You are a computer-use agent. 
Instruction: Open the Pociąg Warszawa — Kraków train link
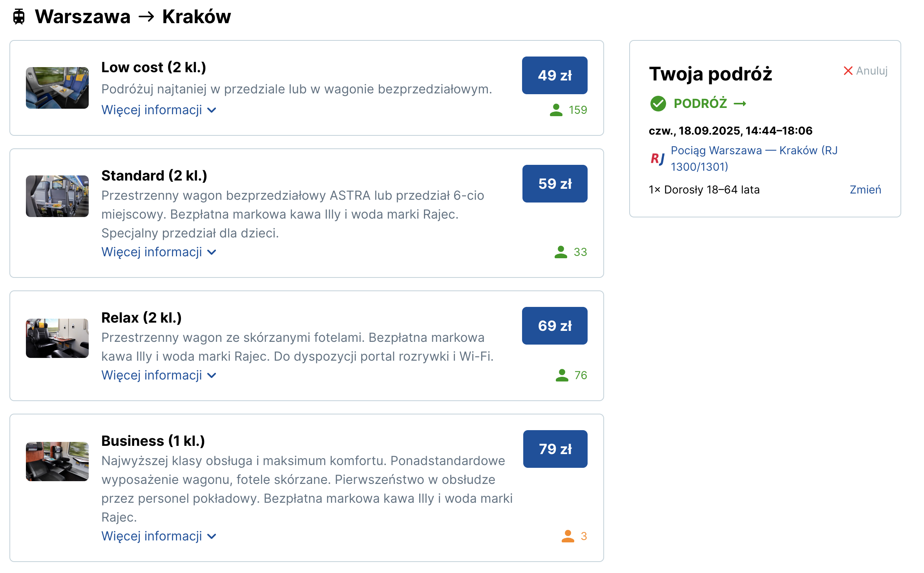coord(754,159)
